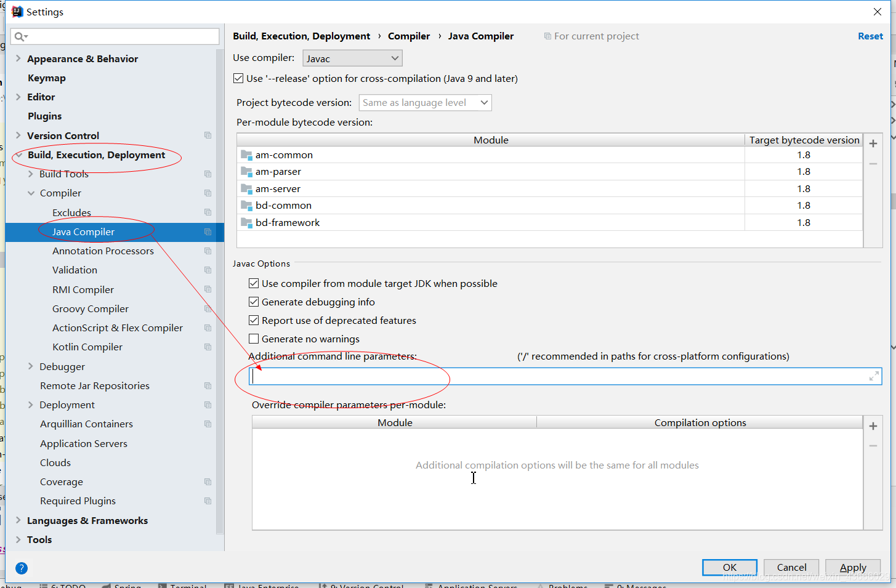Click the IntelliJ logo in the title bar
This screenshot has height=588, width=896.
pos(17,12)
